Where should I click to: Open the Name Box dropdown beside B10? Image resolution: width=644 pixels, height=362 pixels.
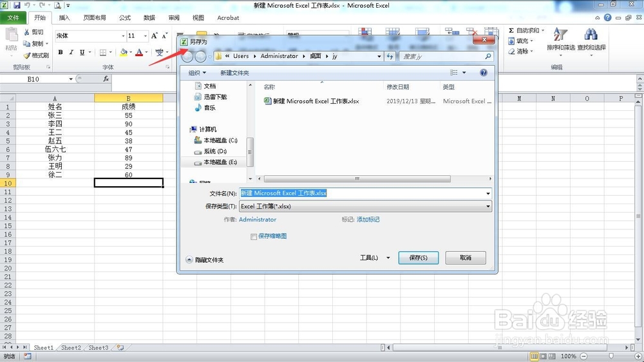pos(71,79)
